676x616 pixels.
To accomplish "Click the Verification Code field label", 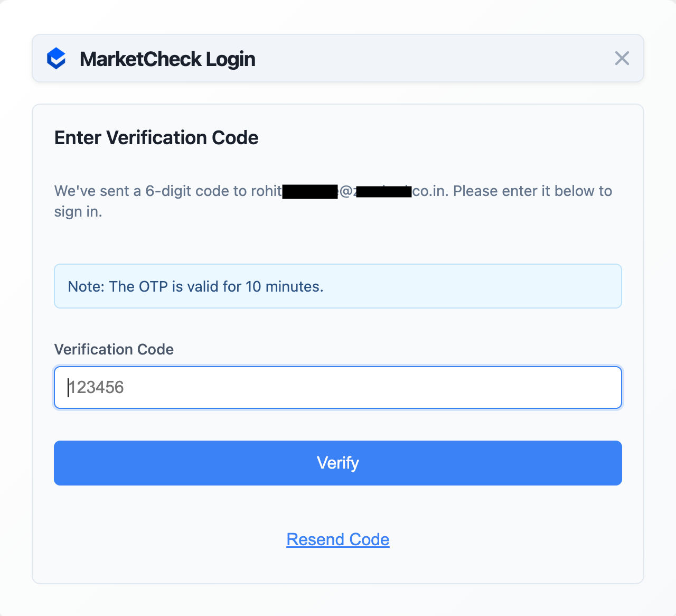I will tap(114, 349).
